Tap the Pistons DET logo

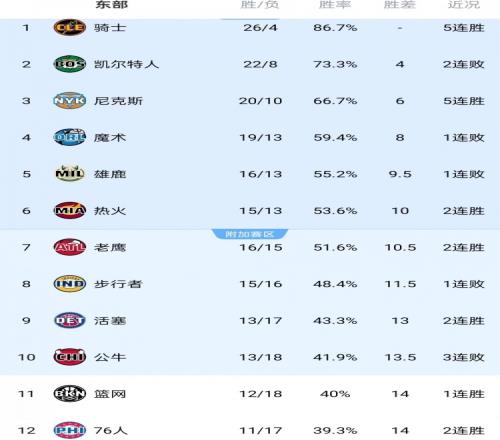70,320
